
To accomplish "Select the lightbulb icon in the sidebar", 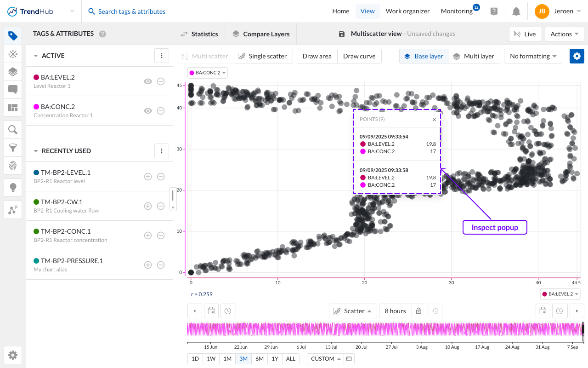I will pos(12,187).
